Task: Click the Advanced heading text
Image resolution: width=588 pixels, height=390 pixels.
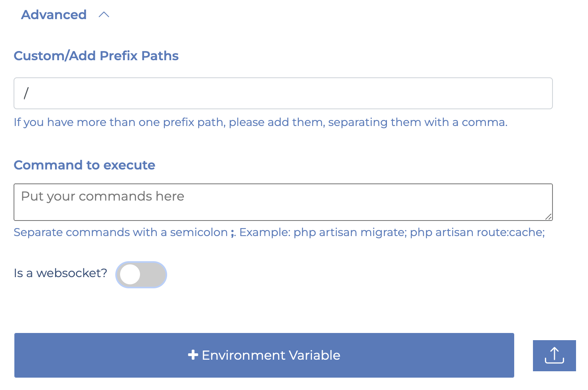Action: (x=54, y=15)
